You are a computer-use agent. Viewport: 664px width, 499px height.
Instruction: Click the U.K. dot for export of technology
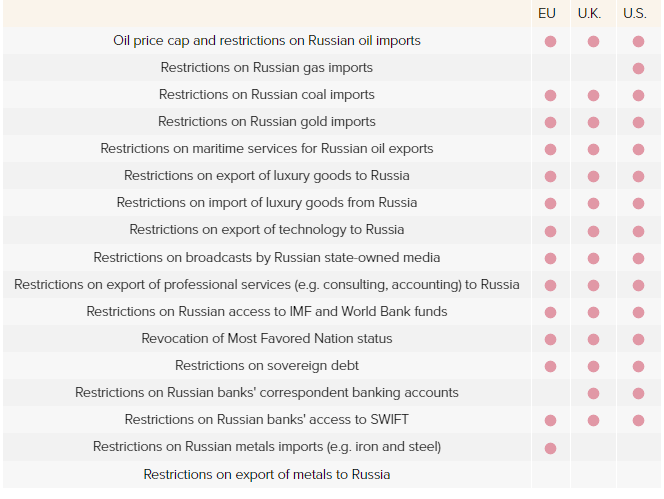[x=593, y=230]
